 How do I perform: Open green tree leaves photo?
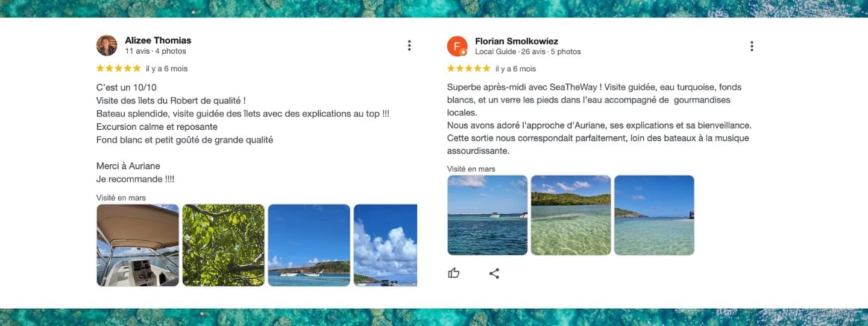(x=224, y=245)
